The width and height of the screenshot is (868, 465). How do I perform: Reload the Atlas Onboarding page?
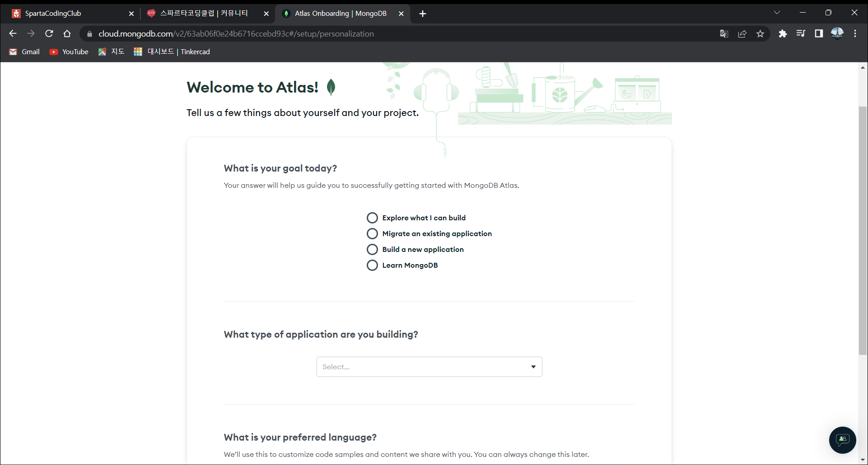coord(49,33)
